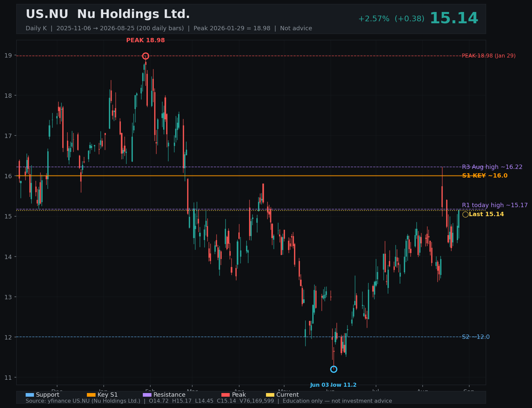Image resolution: width=532 pixels, height=408 pixels.
Task: Select the blue Support legend swatch
Action: 30,395
